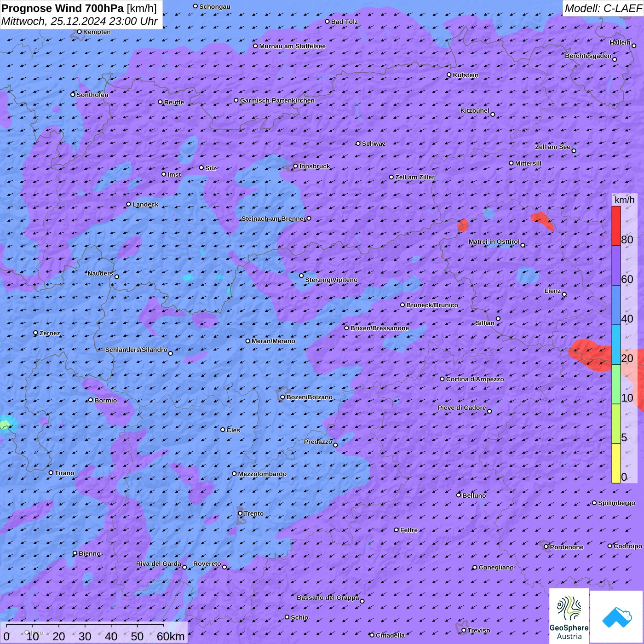Click the date 'Mittwoch, 25.12.2024 23:00 Uhr'
Screen dimensions: 644x644
[79, 21]
